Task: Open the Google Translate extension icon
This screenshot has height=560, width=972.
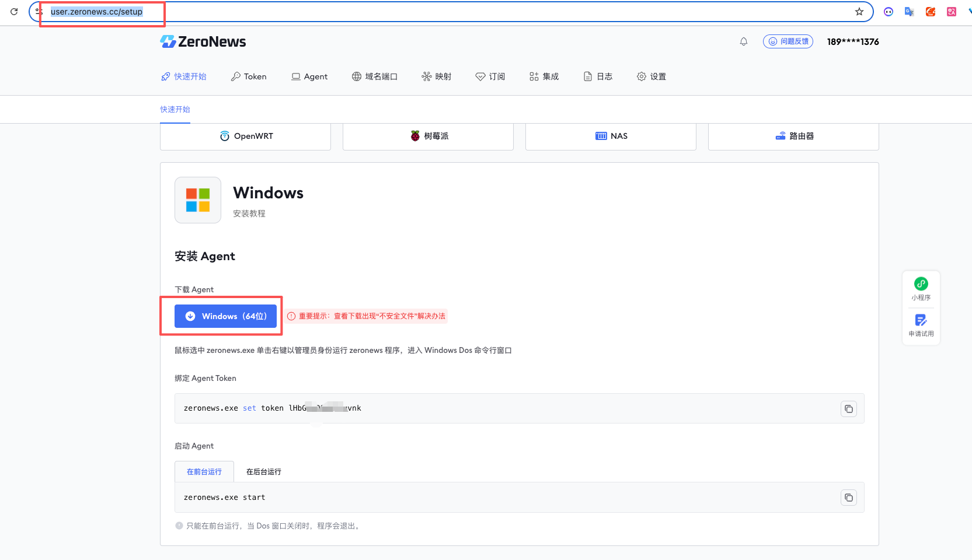Action: pos(909,12)
